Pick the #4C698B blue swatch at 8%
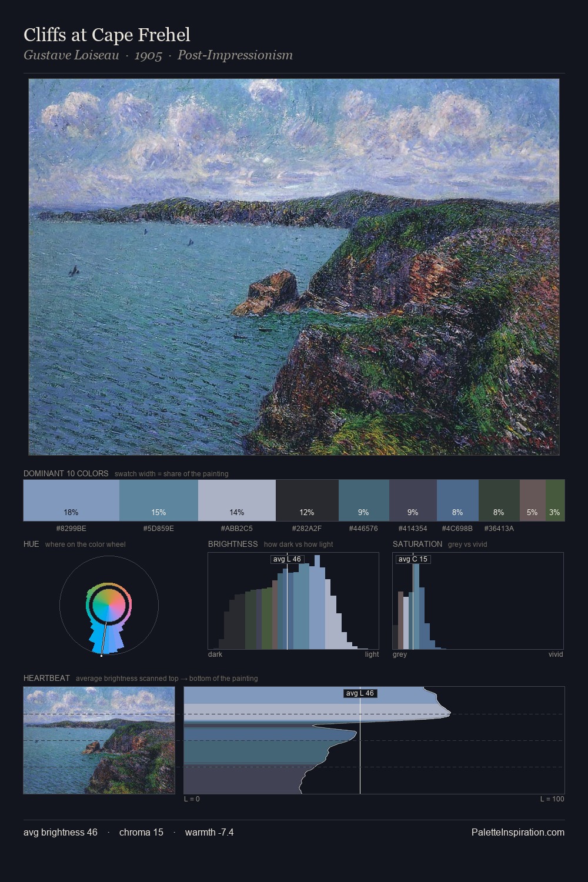Image resolution: width=588 pixels, height=882 pixels. pyautogui.click(x=457, y=500)
